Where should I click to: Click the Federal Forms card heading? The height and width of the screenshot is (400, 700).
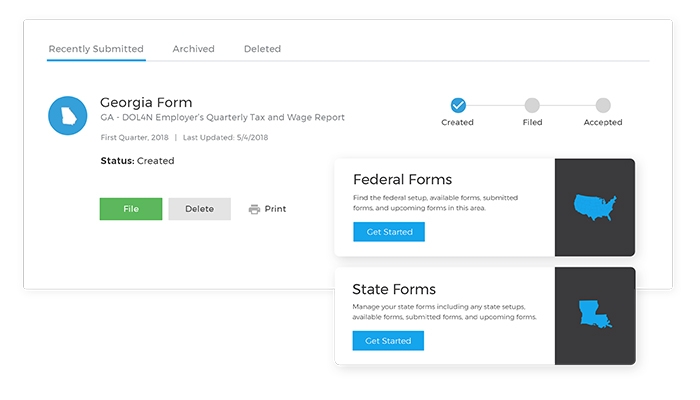coord(402,180)
